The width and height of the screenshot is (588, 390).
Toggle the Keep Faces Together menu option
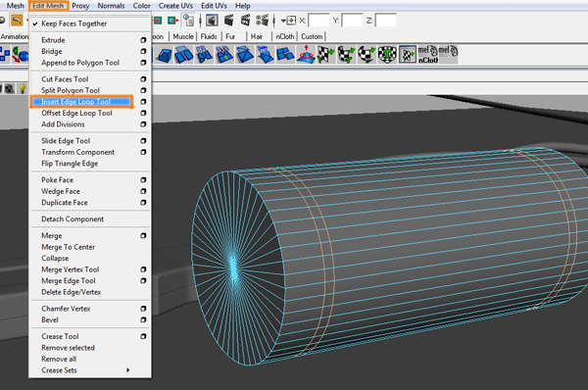(73, 24)
